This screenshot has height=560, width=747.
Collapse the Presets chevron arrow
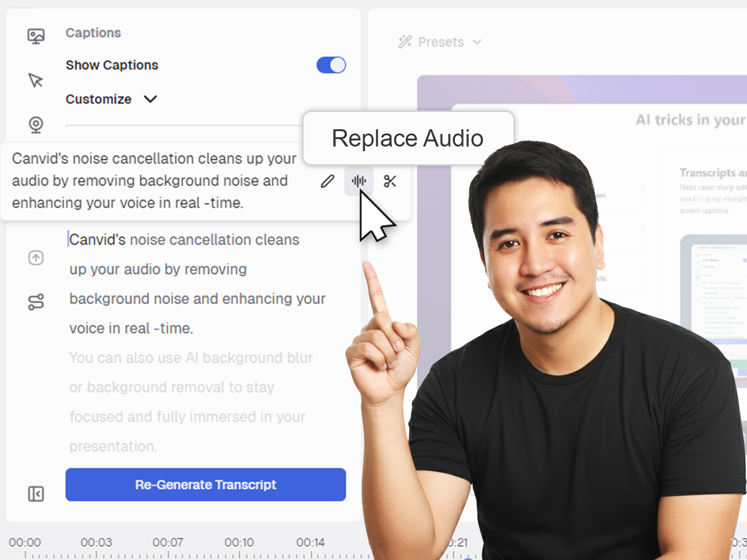477,42
